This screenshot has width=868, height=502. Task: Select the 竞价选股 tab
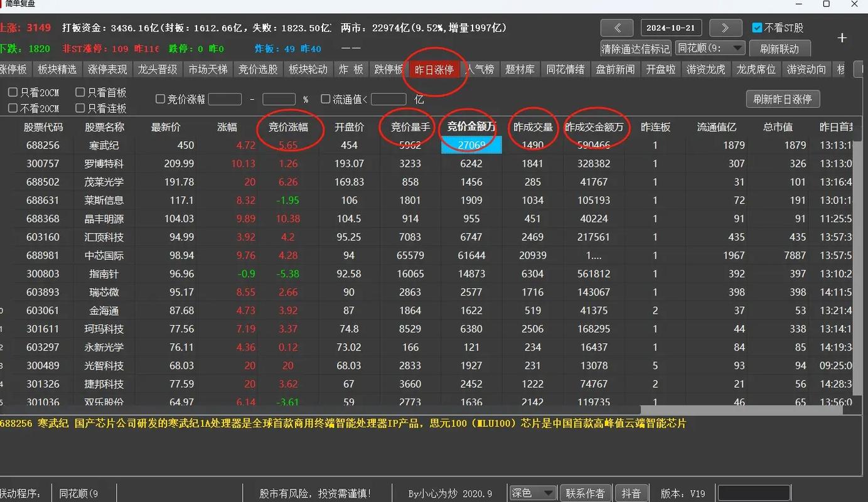258,70
